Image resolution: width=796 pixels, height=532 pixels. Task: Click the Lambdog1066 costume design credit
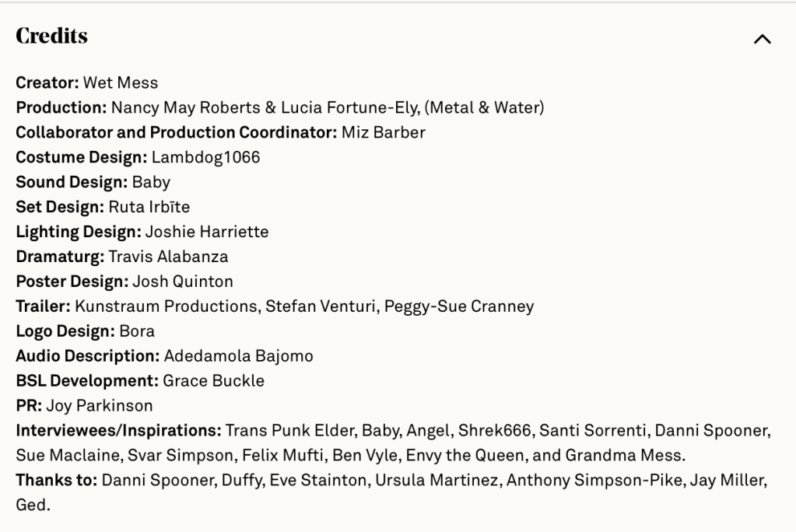[205, 157]
